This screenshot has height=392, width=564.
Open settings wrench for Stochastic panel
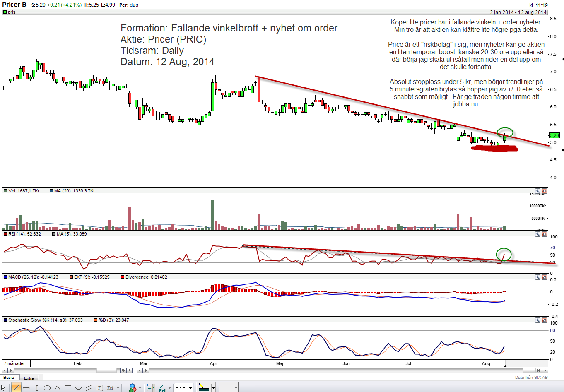(537, 320)
